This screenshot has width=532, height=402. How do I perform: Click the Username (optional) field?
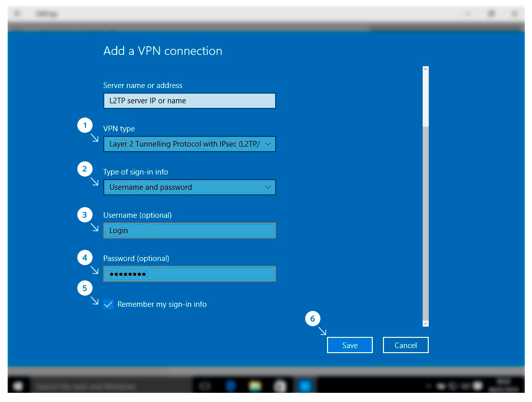click(189, 231)
